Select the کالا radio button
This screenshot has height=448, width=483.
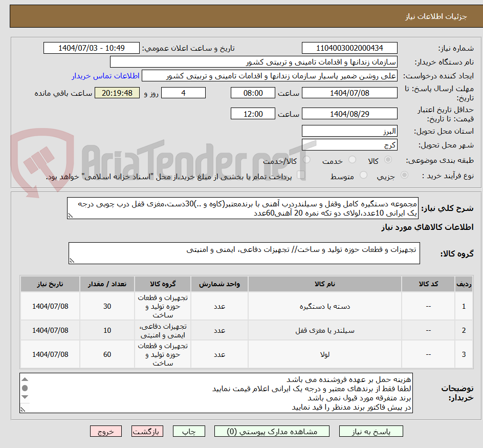coord(388,160)
